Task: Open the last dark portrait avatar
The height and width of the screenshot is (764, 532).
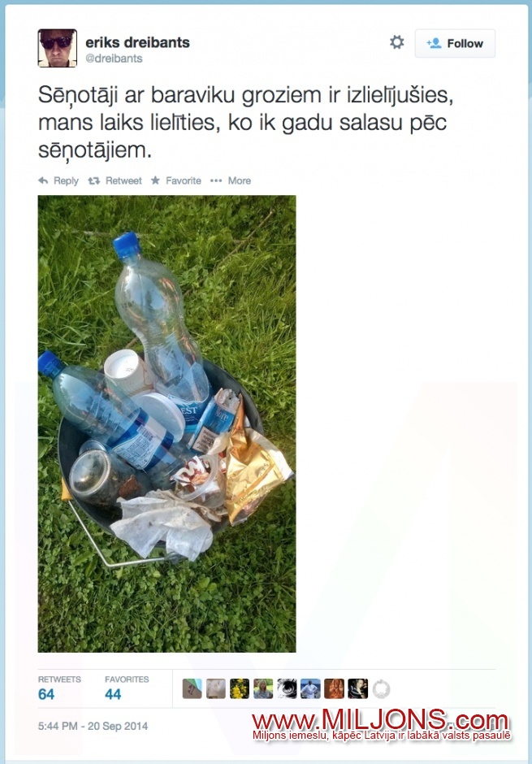Action: (x=357, y=689)
